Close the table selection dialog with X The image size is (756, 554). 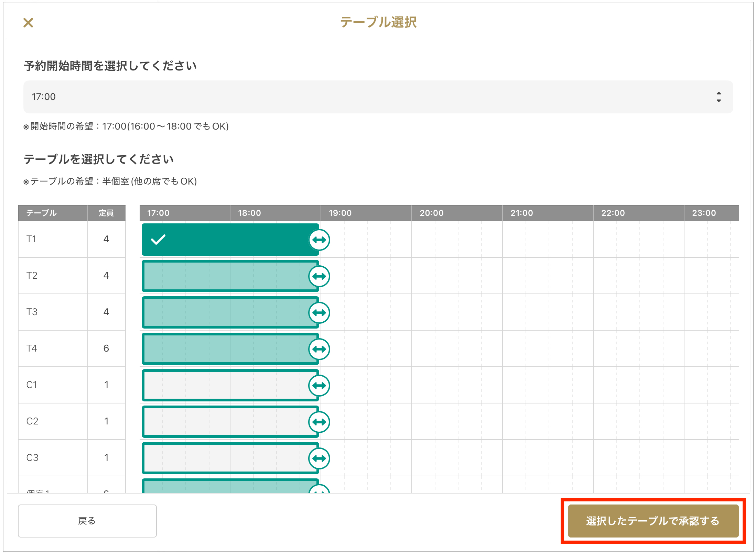click(28, 23)
